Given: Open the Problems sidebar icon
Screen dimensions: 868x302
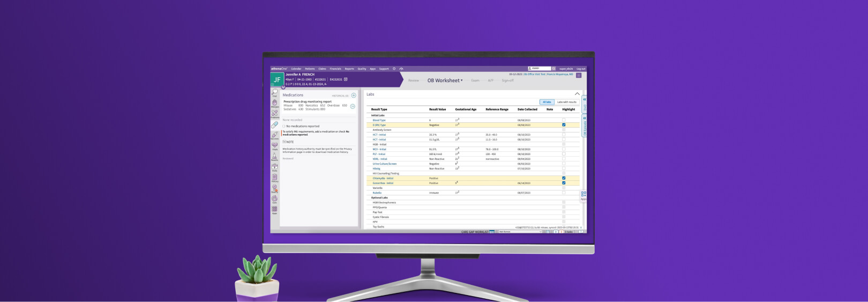Looking at the screenshot, I should point(274,114).
